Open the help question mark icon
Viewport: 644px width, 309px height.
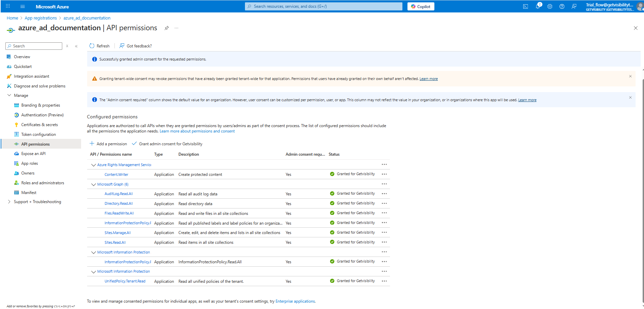pyautogui.click(x=562, y=6)
